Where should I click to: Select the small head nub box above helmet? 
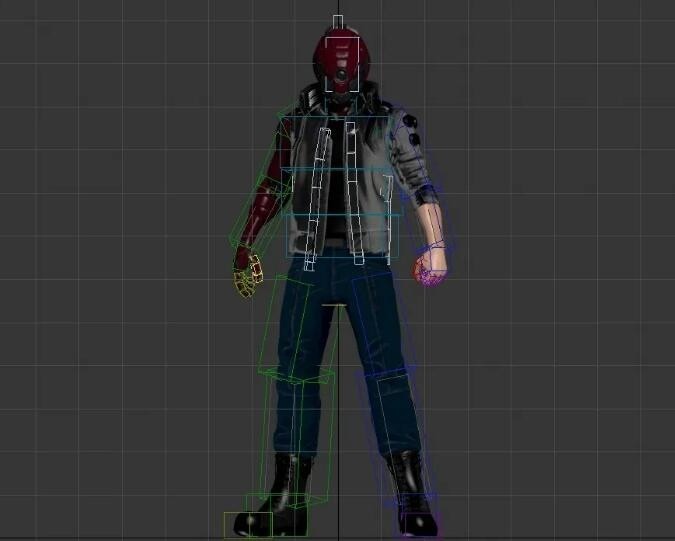click(338, 22)
